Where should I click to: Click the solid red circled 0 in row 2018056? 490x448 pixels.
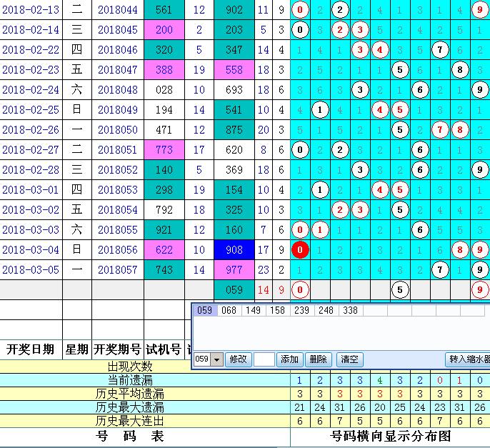301,250
